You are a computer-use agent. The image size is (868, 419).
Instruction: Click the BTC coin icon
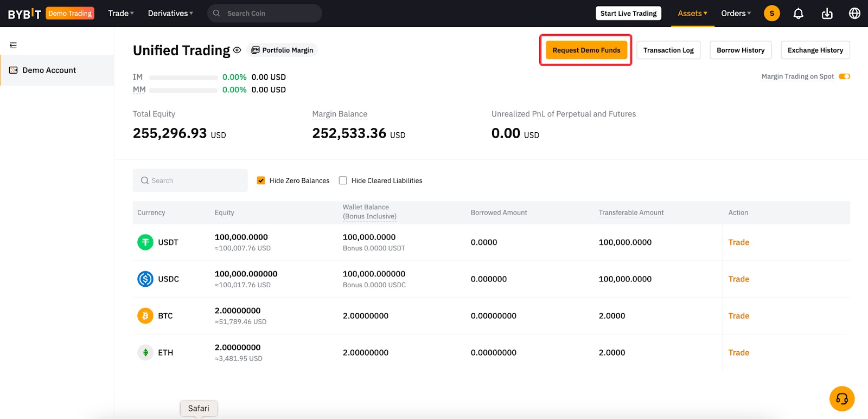tap(145, 316)
